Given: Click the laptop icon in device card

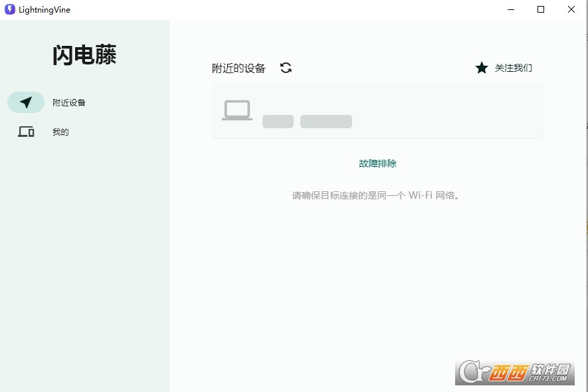Looking at the screenshot, I should (x=237, y=110).
